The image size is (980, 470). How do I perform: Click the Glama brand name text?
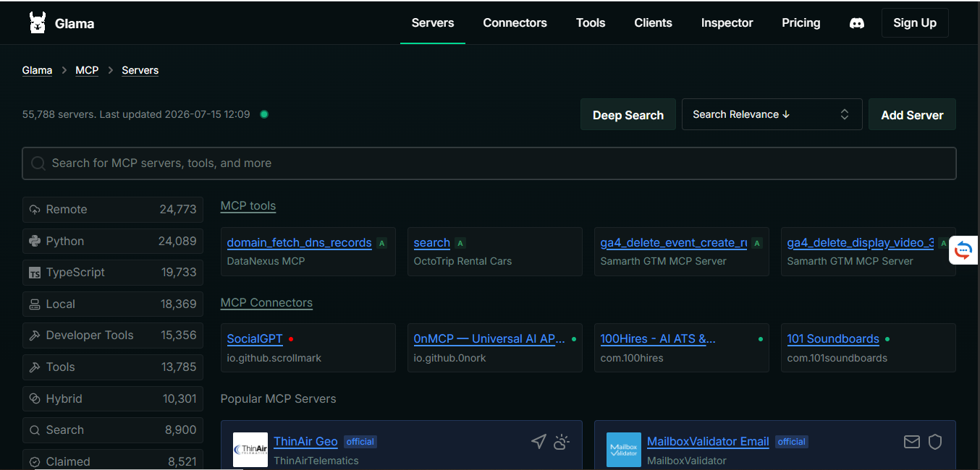[75, 24]
